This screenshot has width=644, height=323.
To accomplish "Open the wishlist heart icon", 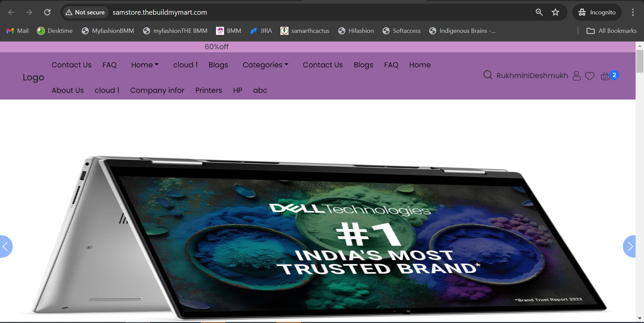I will point(590,76).
